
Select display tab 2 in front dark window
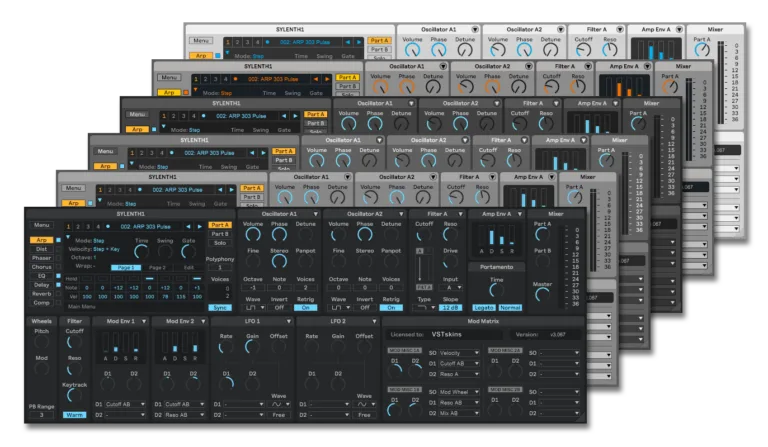coord(78,227)
